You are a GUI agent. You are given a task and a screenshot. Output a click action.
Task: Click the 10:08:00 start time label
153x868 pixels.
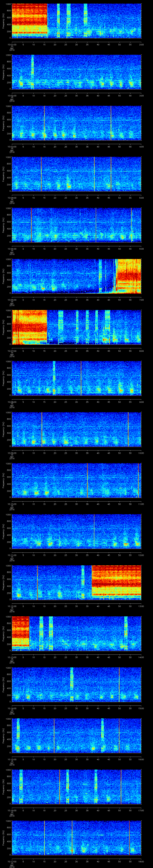pyautogui.click(x=12, y=402)
